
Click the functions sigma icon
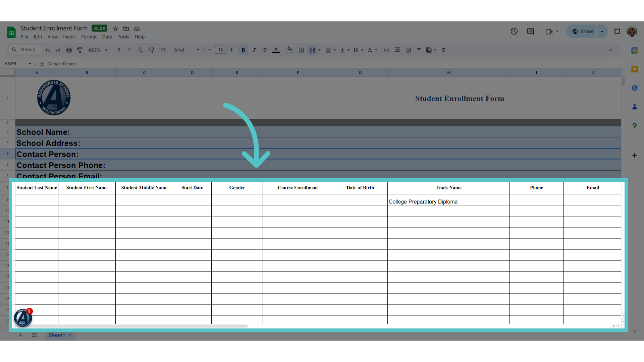coord(443,50)
